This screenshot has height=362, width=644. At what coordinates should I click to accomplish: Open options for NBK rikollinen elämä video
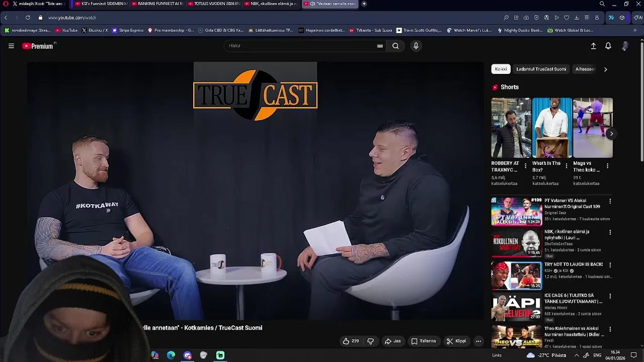(x=610, y=233)
